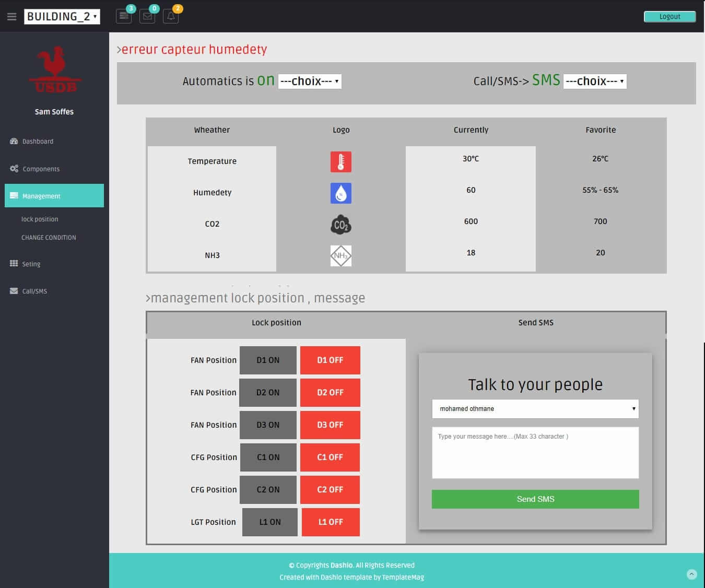Select CHANGE CONDITION submenu item
705x588 pixels.
click(x=49, y=238)
